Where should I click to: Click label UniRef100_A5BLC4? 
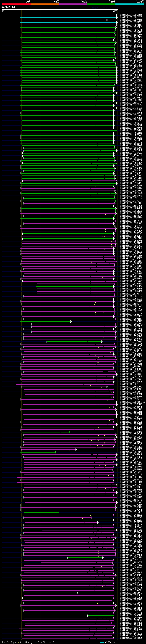(x=131, y=75)
